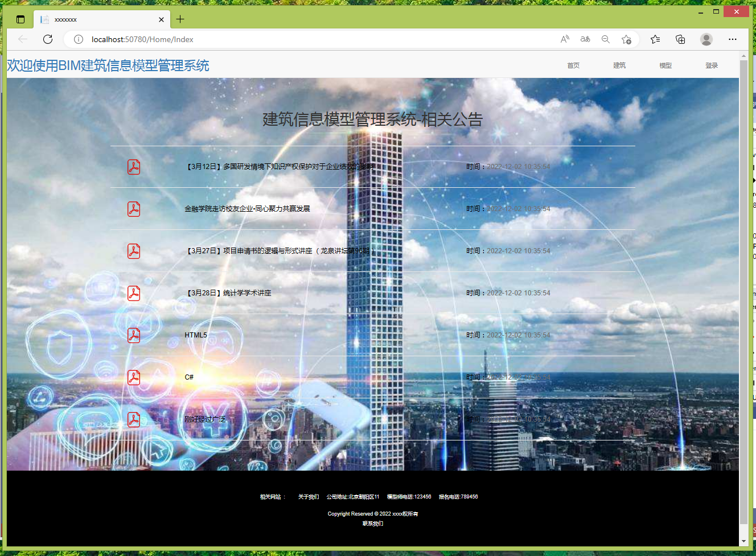This screenshot has width=756, height=556.
Task: Open PDF icon in the C# row
Action: 134,377
